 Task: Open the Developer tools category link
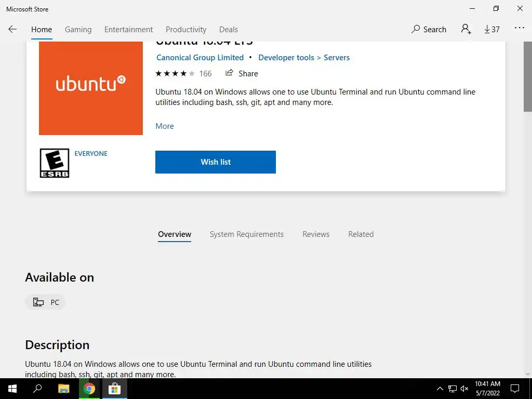(286, 58)
